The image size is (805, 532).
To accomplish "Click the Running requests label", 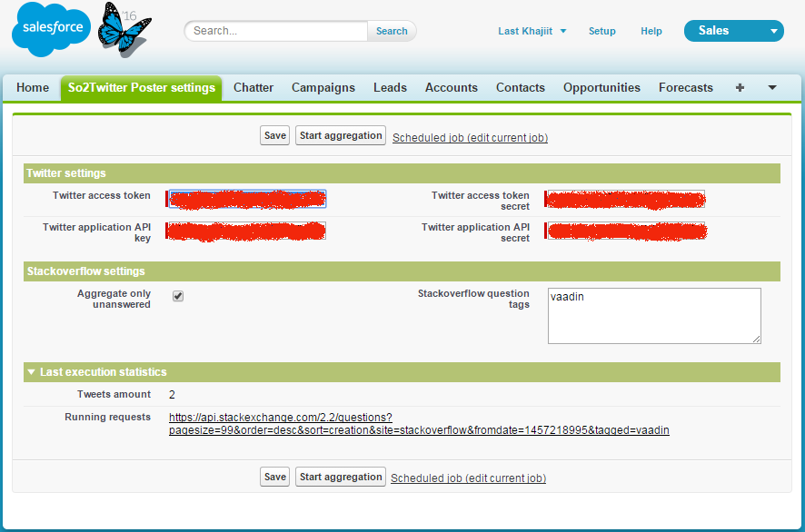I will coord(107,417).
